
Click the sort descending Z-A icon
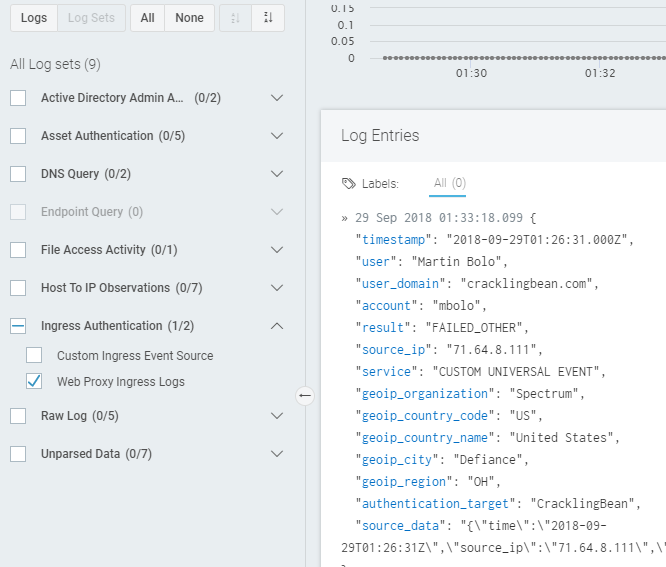click(268, 18)
